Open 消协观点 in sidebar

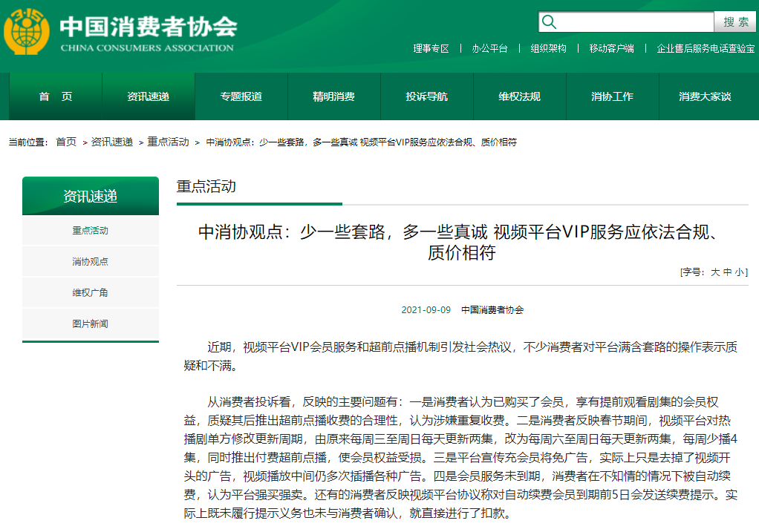coord(90,262)
